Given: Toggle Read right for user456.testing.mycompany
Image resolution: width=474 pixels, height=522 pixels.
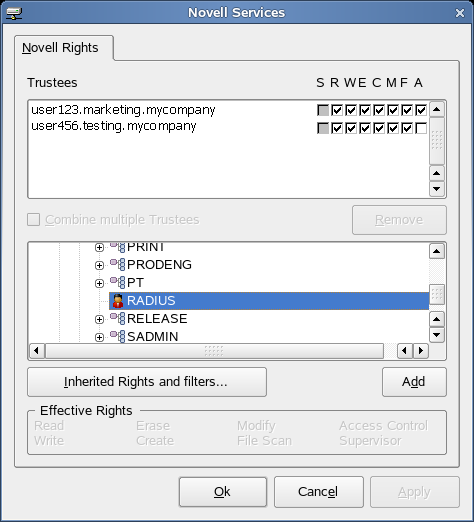Looking at the screenshot, I should pyautogui.click(x=337, y=128).
